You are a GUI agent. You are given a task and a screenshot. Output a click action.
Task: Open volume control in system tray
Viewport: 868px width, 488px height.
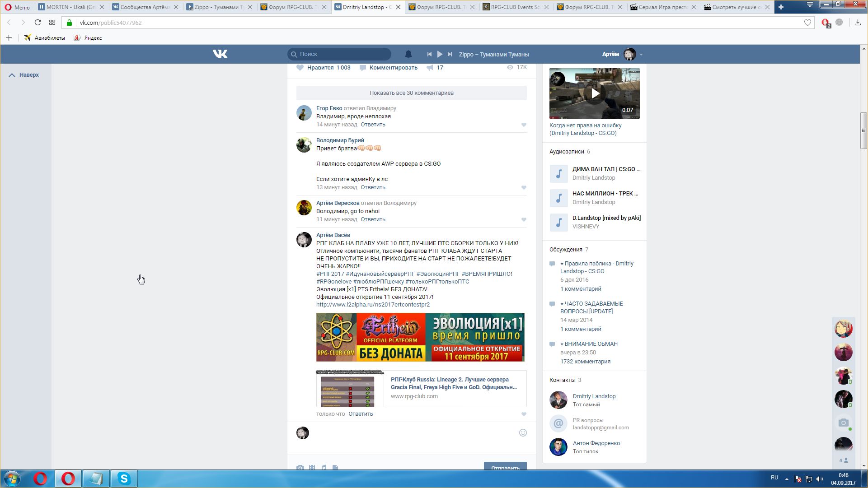point(820,479)
